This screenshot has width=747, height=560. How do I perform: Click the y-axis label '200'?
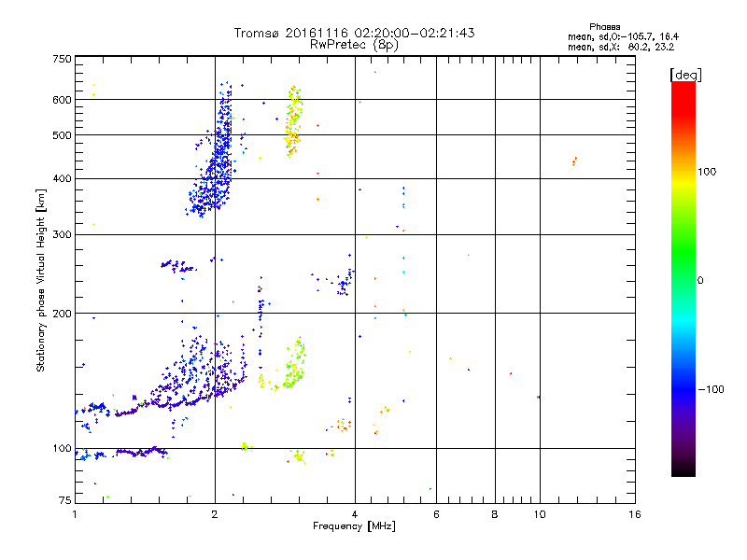point(62,314)
